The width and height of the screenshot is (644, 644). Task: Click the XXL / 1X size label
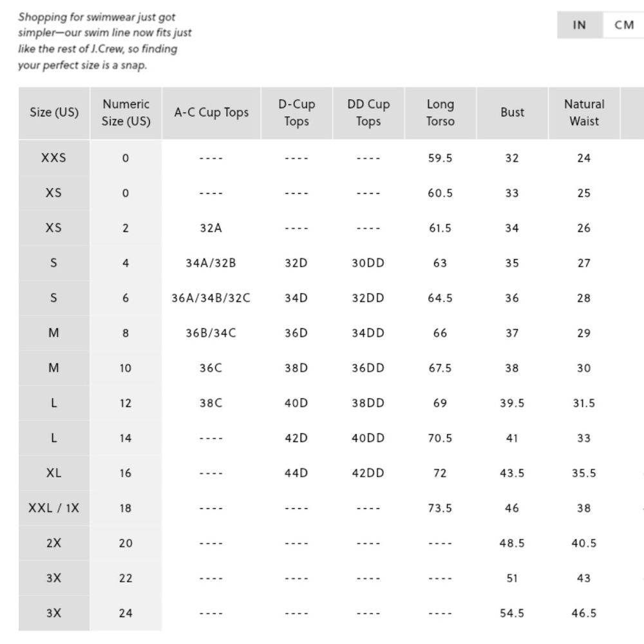(54, 508)
